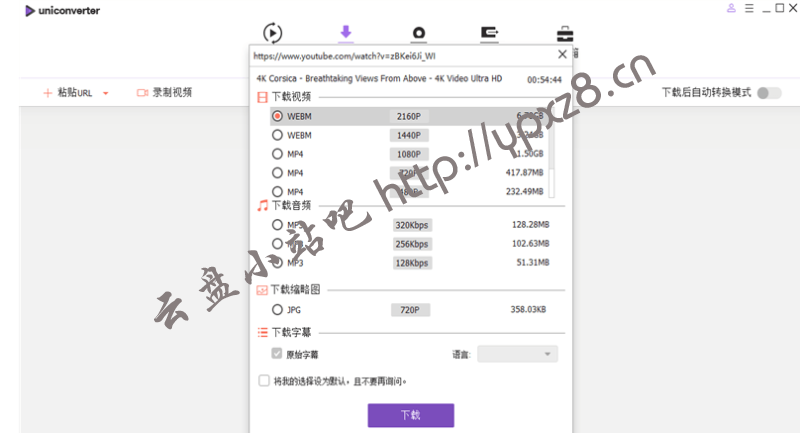The image size is (800, 433).
Task: Expand the 粘贴URL dropdown arrow
Action: [x=106, y=93]
